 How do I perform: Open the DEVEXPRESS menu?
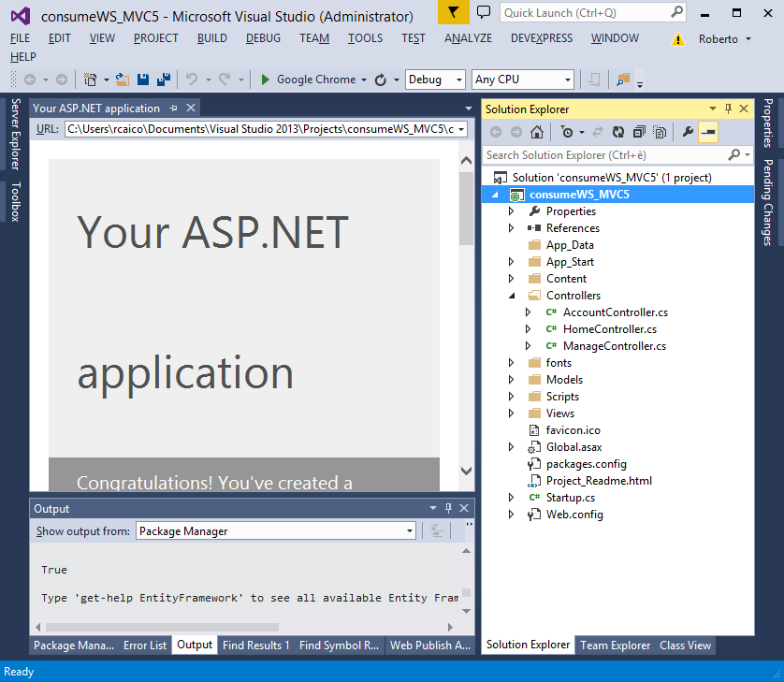(x=542, y=38)
